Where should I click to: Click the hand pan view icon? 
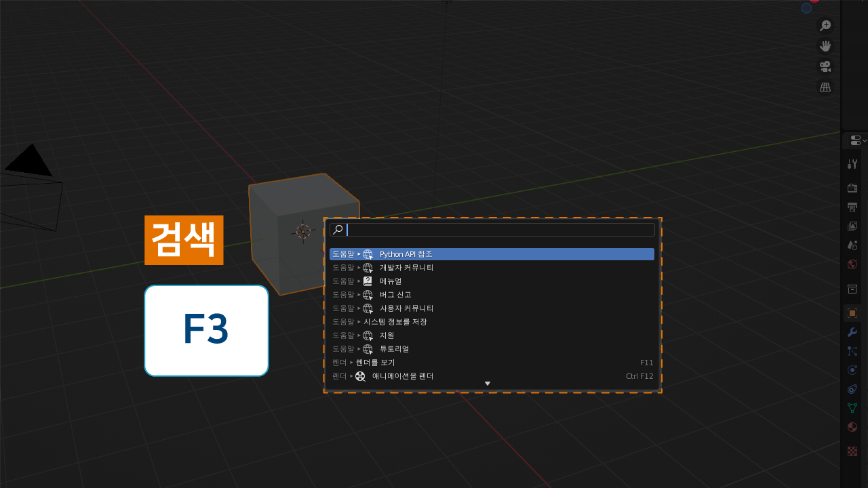825,46
